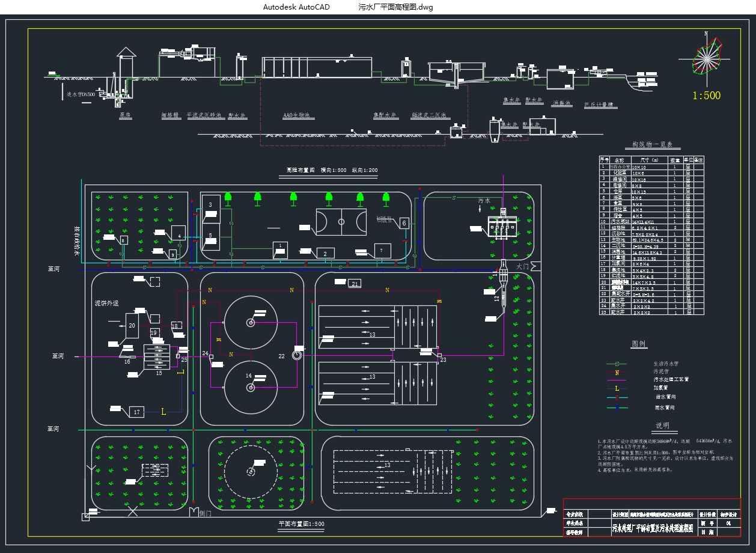Viewport: 756px width, 553px height.
Task: Click the 构筑物一览表 table title
Action: click(x=651, y=145)
